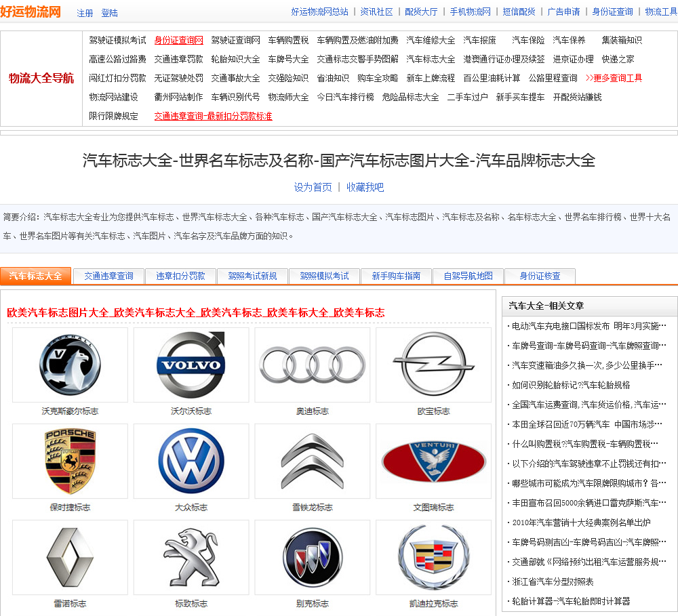Open article 2010年汽车营销十大经典案例名单出炉
This screenshot has height=616, width=678.
click(x=581, y=522)
